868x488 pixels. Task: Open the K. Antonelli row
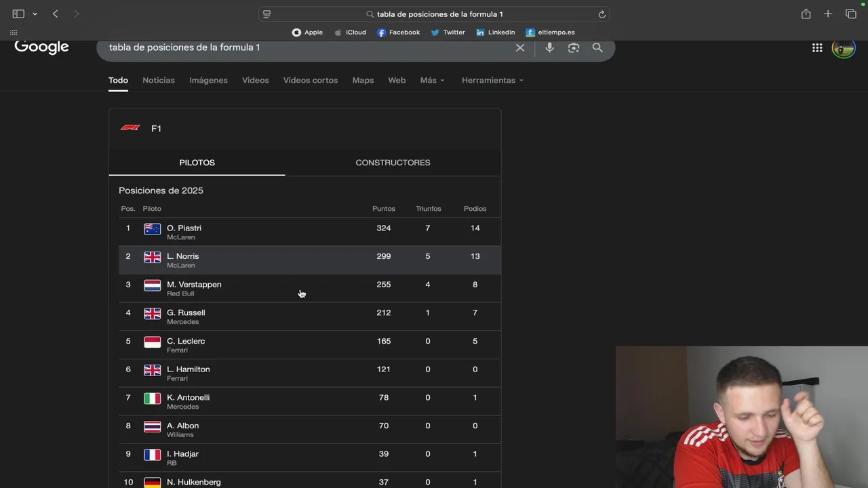point(310,401)
